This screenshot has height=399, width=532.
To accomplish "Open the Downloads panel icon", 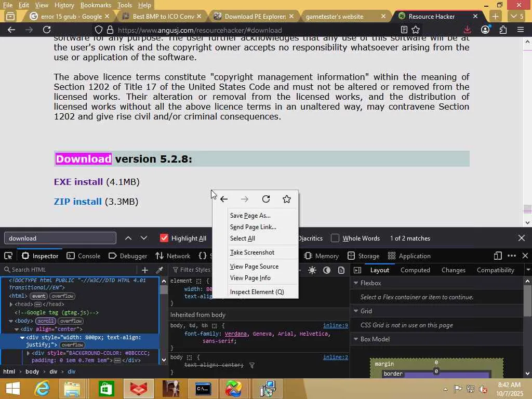I will (x=467, y=30).
